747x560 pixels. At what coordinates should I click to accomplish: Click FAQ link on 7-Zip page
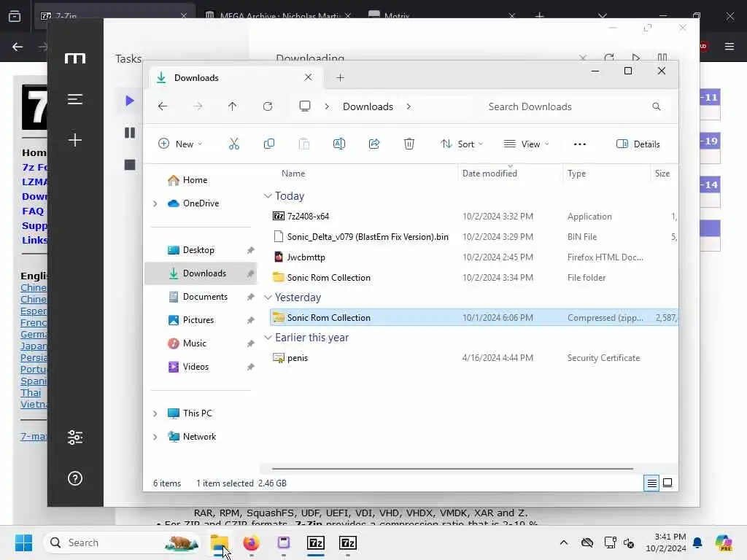click(x=33, y=211)
